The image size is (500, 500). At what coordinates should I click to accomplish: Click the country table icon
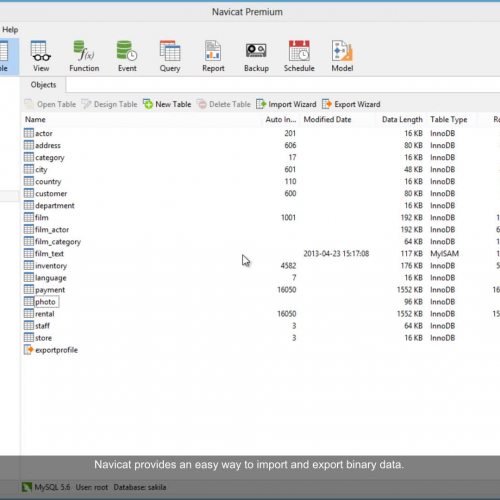tap(29, 181)
